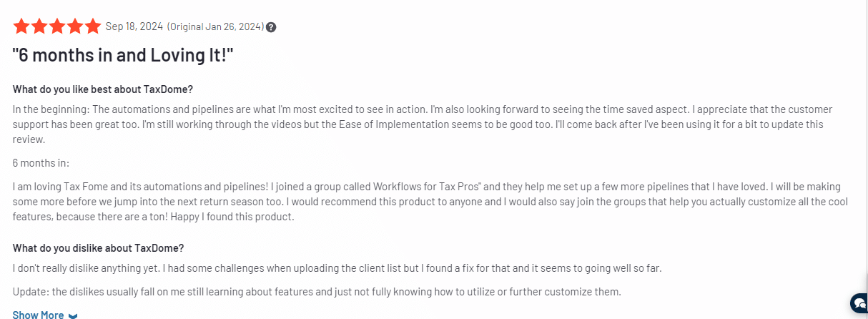The image size is (868, 319).
Task: Click the "Update: the dislikes" paragraph
Action: point(317,292)
